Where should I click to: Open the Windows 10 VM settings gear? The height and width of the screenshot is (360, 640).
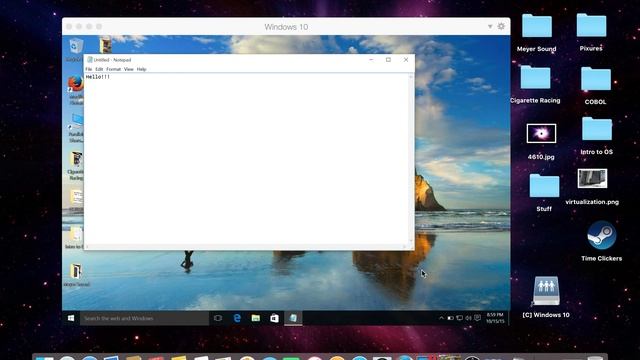click(501, 27)
